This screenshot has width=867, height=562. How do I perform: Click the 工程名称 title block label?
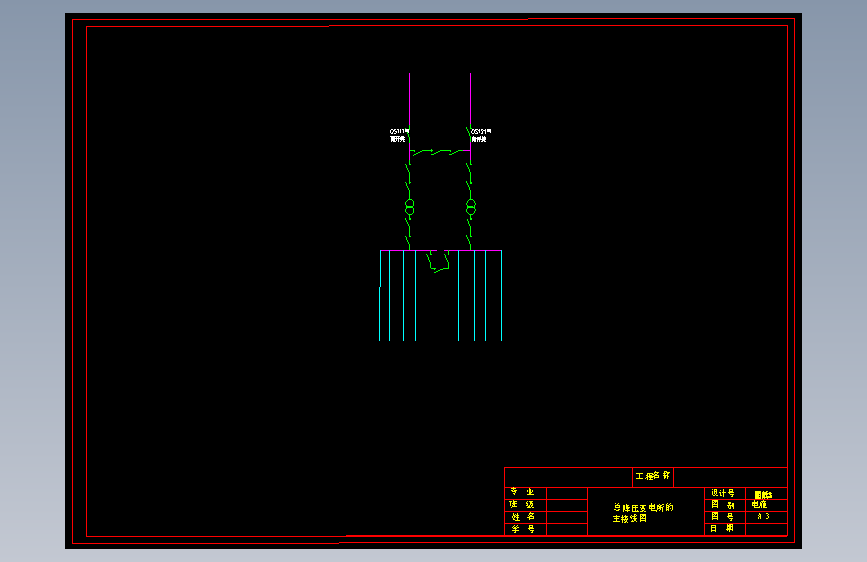click(652, 476)
